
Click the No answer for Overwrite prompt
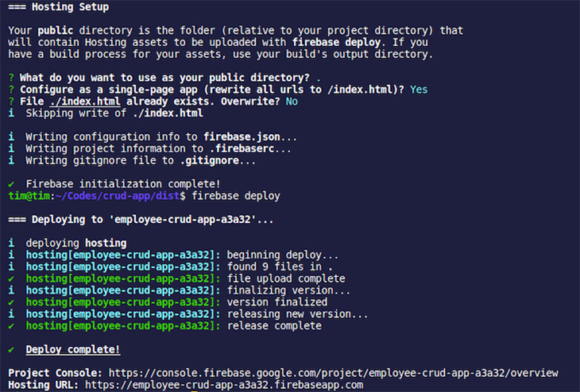tap(292, 102)
